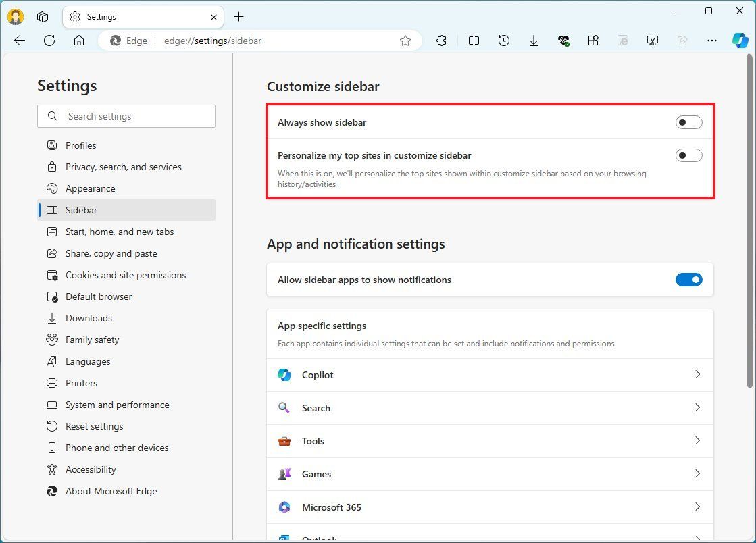Open browsing history from the toolbar

click(504, 41)
